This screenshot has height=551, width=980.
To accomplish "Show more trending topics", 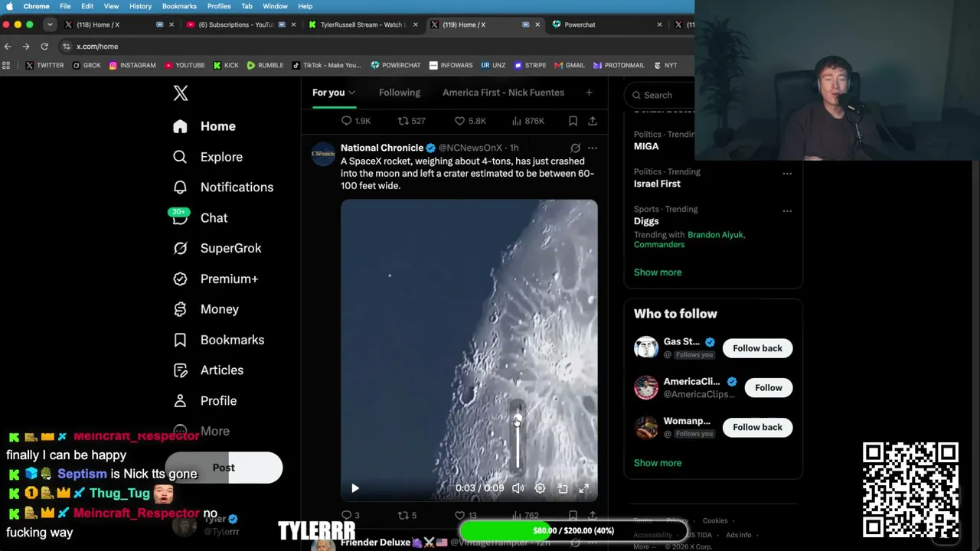I will click(x=658, y=272).
